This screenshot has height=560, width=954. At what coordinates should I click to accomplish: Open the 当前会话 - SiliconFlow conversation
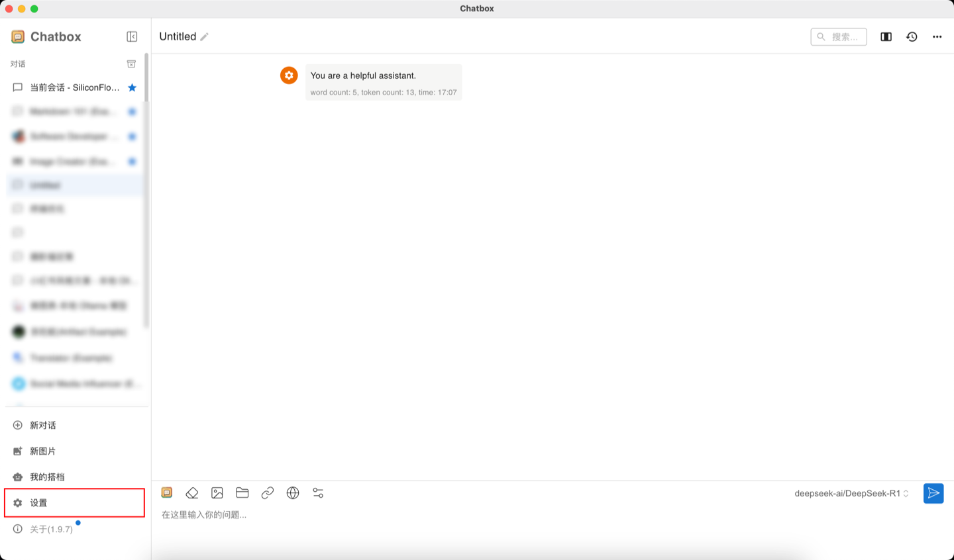click(75, 87)
